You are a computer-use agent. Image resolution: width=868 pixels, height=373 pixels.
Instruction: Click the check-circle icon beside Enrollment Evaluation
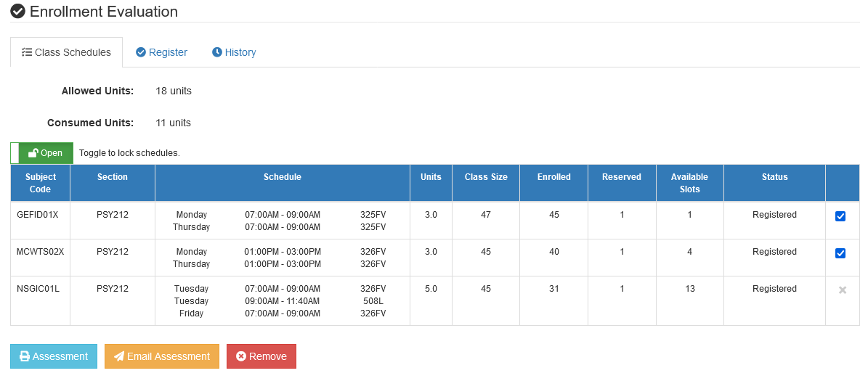click(x=17, y=11)
